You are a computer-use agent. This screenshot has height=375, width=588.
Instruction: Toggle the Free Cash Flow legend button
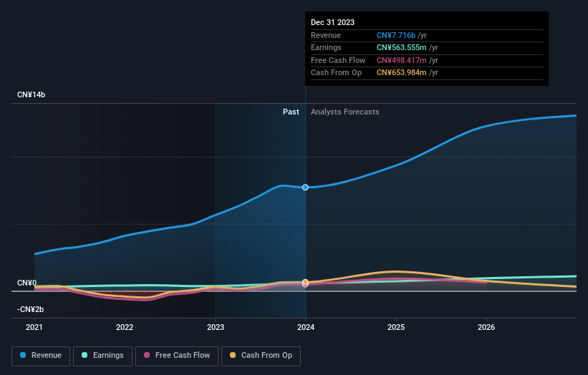177,356
